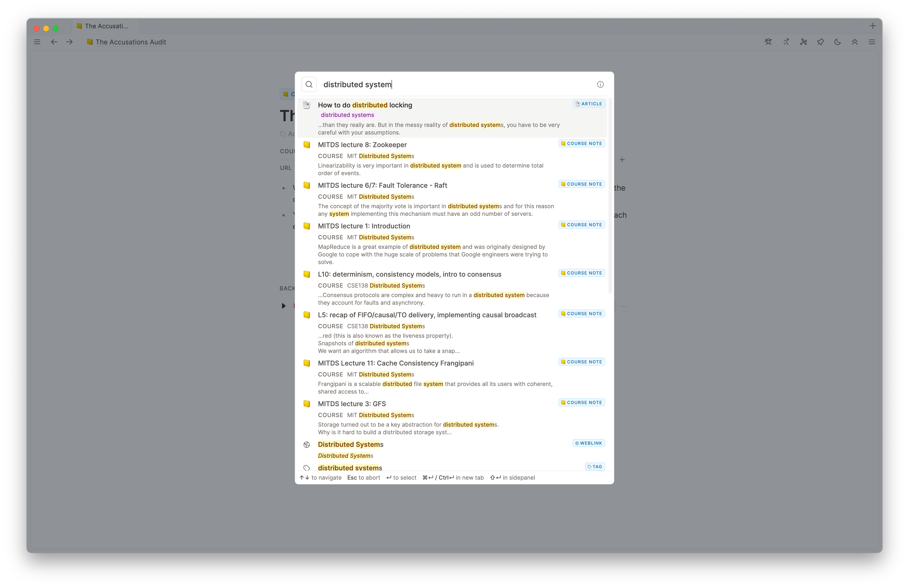
Task: Click the sparkle arrow icon in toolbar
Action: 786,42
